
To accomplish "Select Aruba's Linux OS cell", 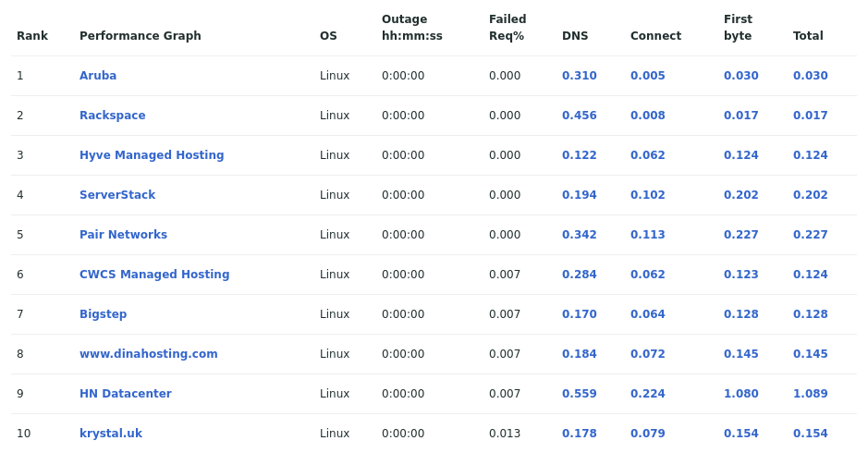I will (x=335, y=75).
